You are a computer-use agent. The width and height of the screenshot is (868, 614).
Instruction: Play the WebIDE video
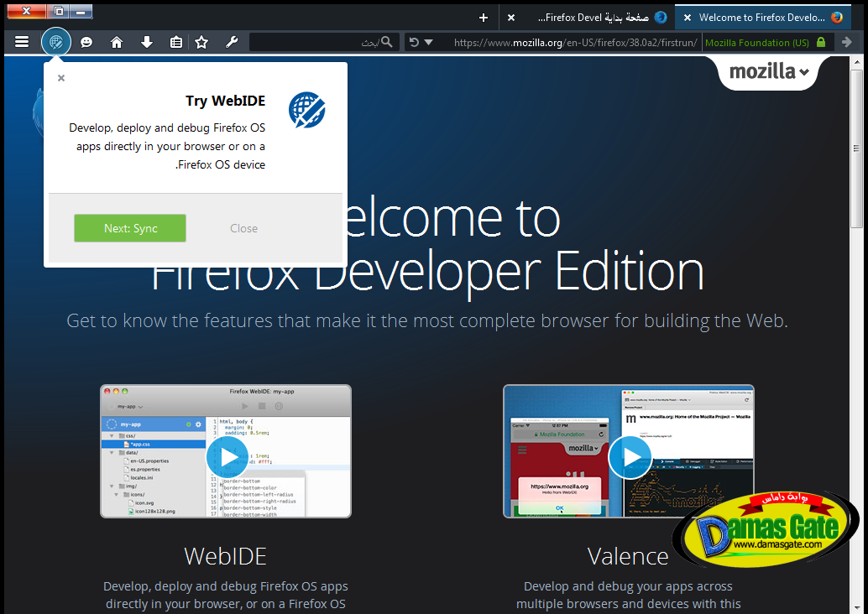click(227, 457)
